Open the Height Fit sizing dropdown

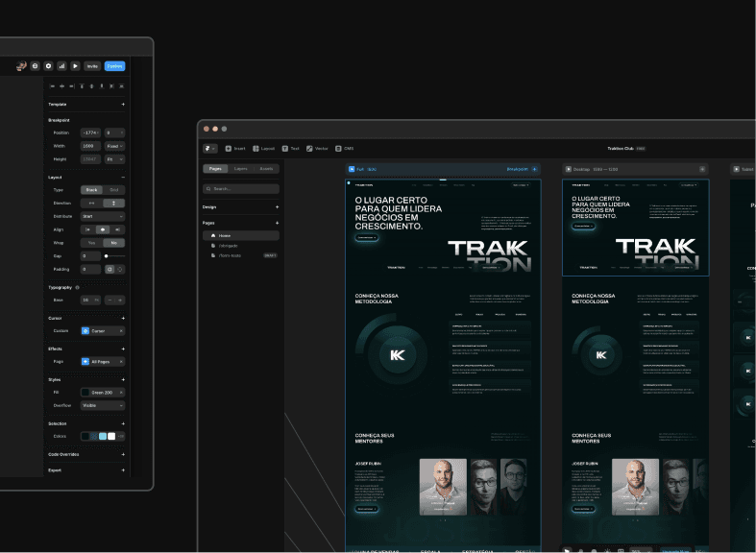point(114,159)
